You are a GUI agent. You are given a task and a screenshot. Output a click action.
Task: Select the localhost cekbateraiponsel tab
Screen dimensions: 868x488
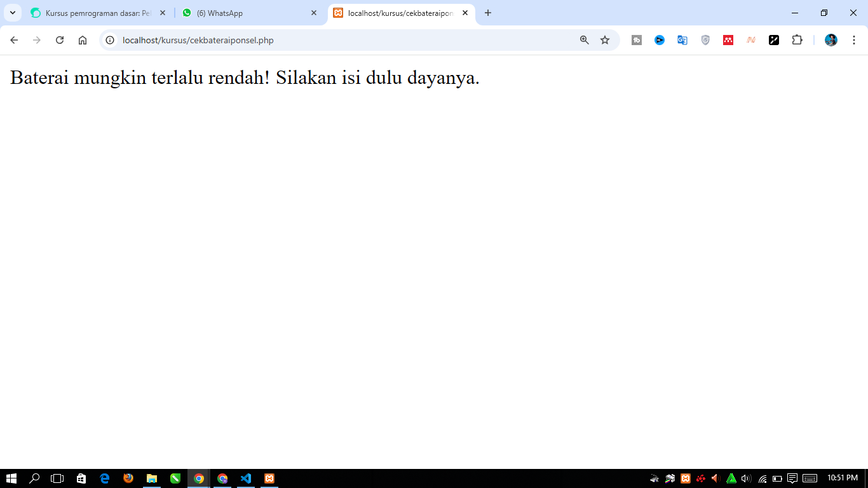tap(402, 13)
